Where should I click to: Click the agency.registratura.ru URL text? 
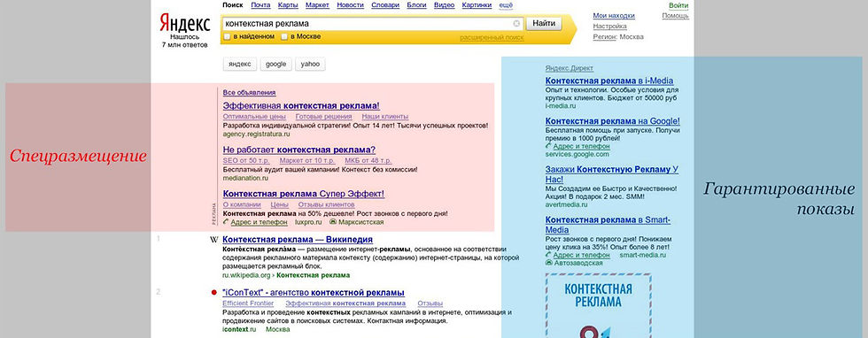coord(256,134)
